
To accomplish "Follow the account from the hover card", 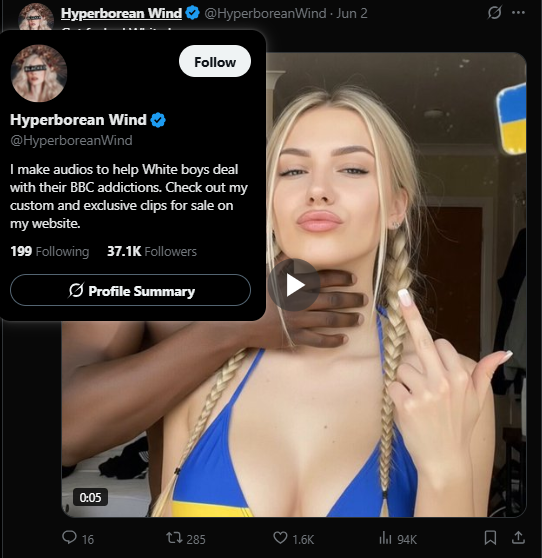I will point(215,61).
